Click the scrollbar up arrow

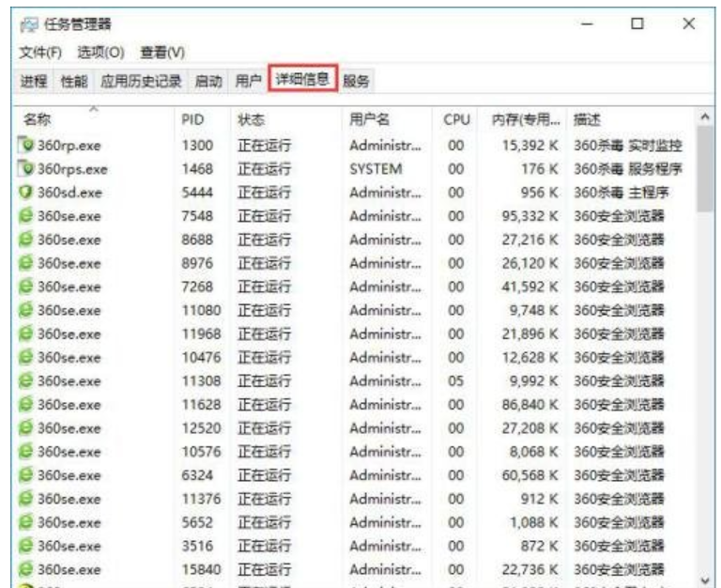[708, 117]
